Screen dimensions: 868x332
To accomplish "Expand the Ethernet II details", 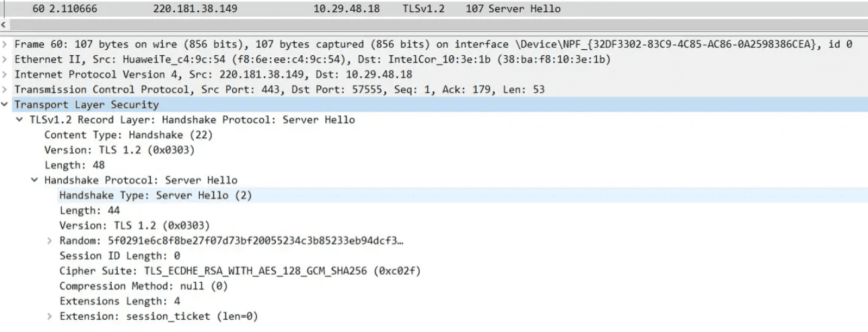I will [5, 59].
